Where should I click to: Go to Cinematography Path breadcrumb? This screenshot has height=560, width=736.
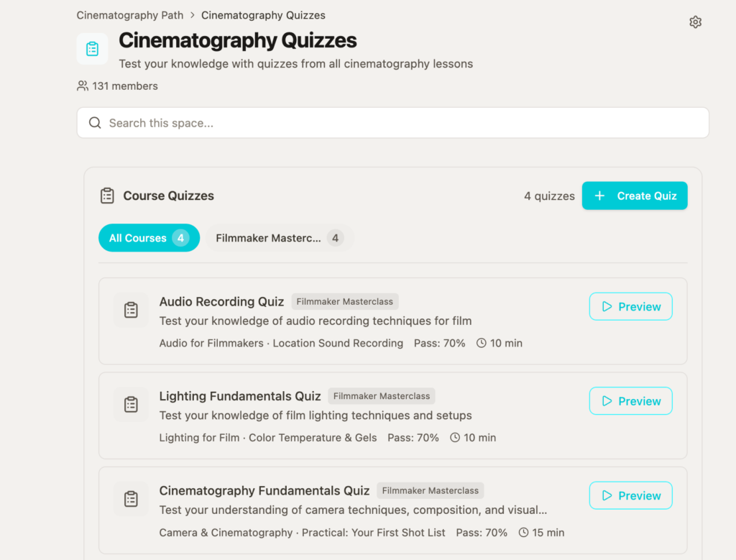(x=130, y=15)
